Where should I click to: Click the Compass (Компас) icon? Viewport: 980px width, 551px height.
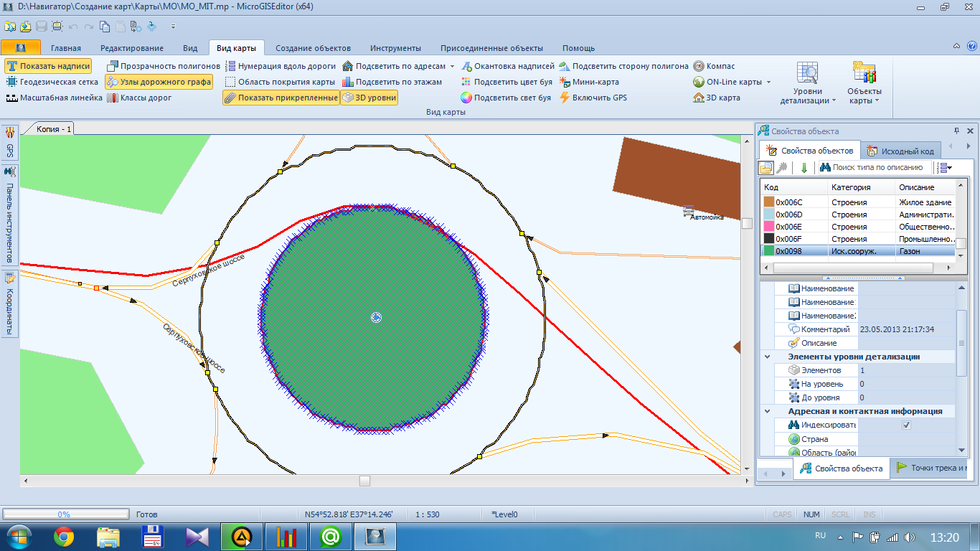(699, 66)
